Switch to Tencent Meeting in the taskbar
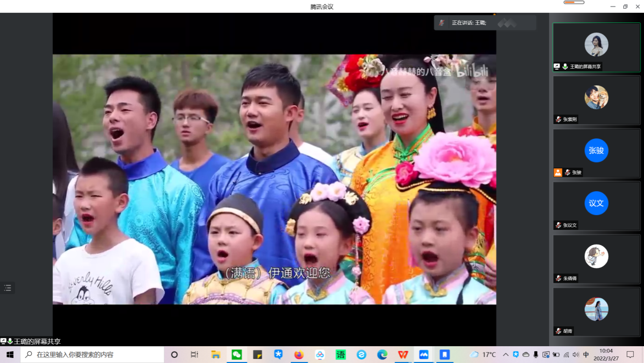 424,354
